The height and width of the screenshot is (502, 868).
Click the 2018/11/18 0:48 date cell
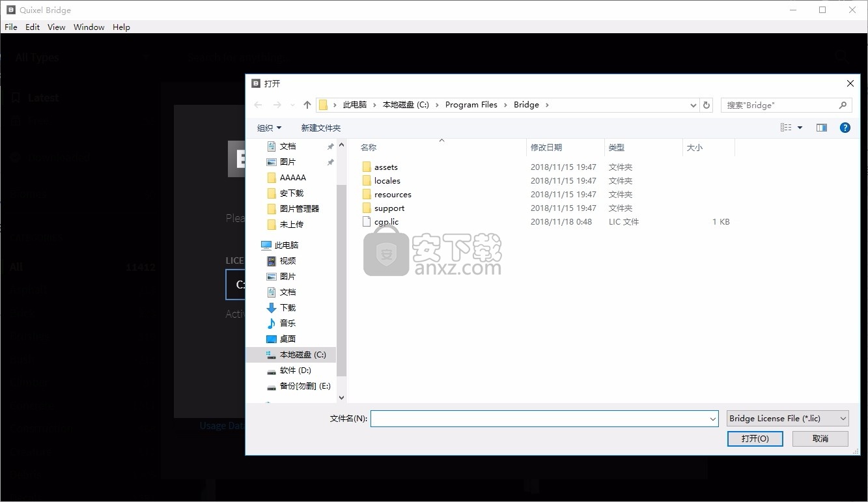pyautogui.click(x=561, y=222)
